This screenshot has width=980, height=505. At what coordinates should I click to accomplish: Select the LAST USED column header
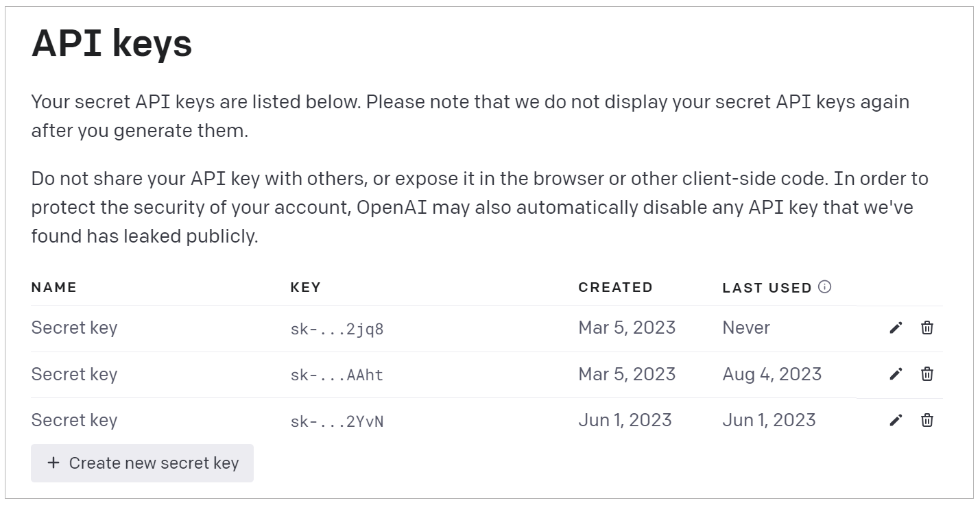tap(767, 288)
